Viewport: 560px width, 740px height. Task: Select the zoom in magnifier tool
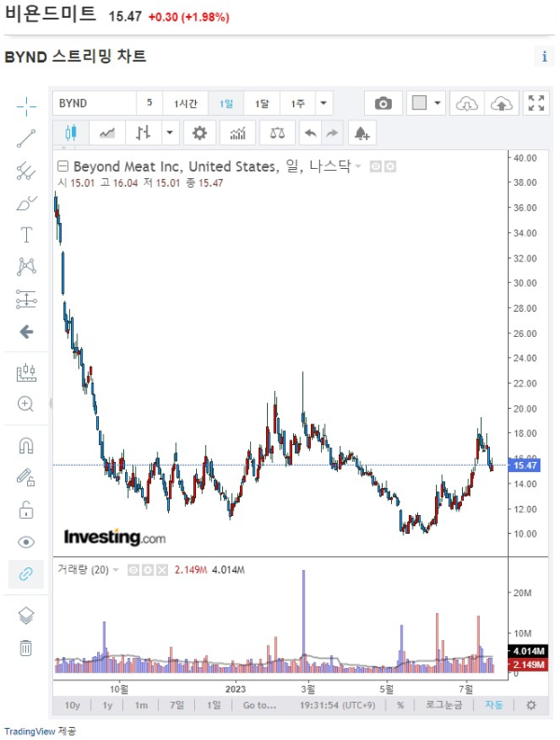click(x=25, y=404)
